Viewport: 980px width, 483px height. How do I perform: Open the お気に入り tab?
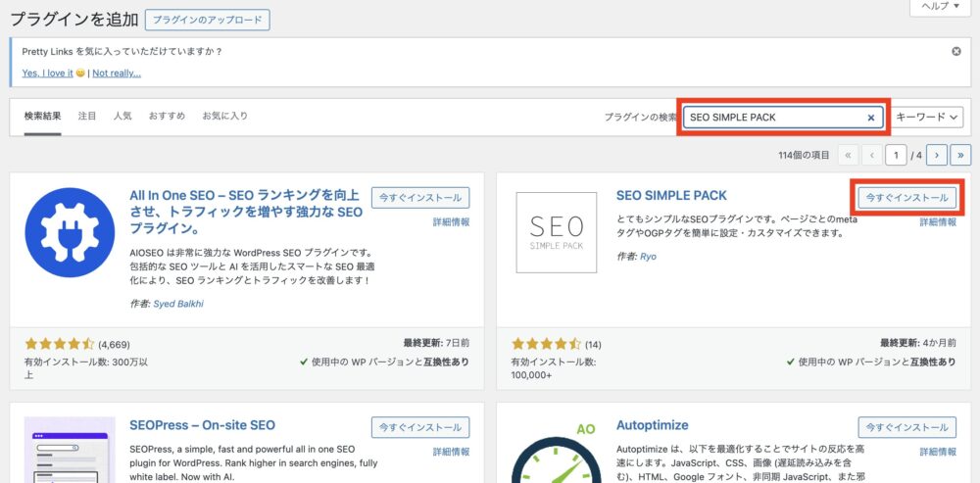[x=225, y=116]
